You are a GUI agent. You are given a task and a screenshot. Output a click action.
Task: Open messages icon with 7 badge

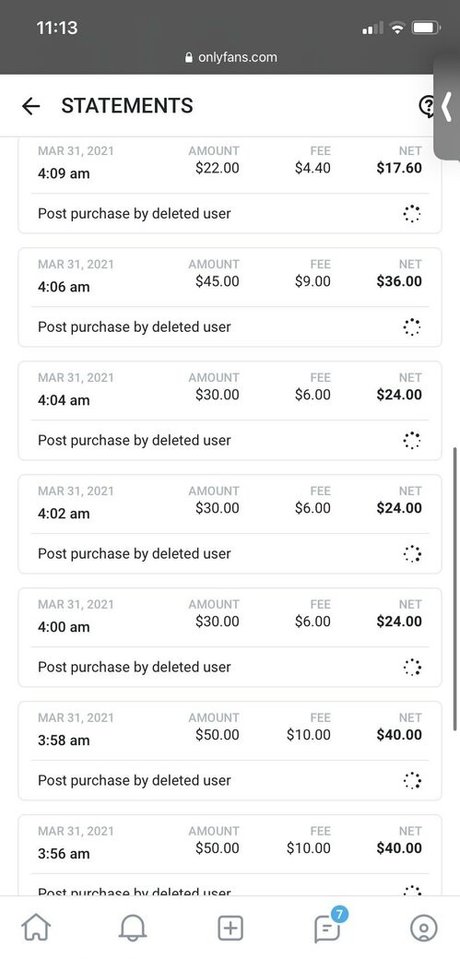pyautogui.click(x=328, y=927)
